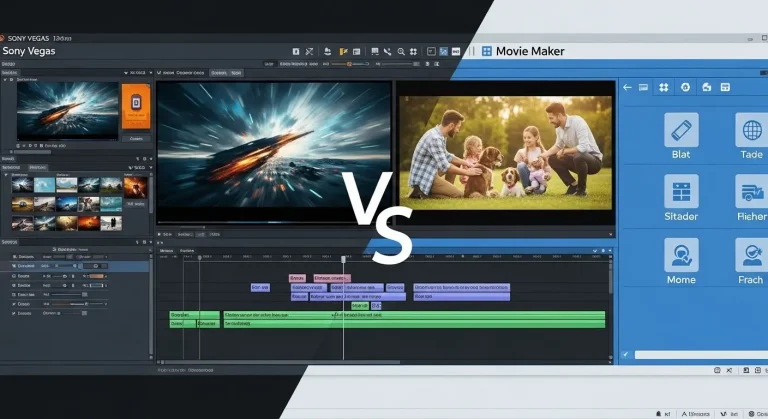Open the dropdown arrow on the timeline header

[595, 251]
